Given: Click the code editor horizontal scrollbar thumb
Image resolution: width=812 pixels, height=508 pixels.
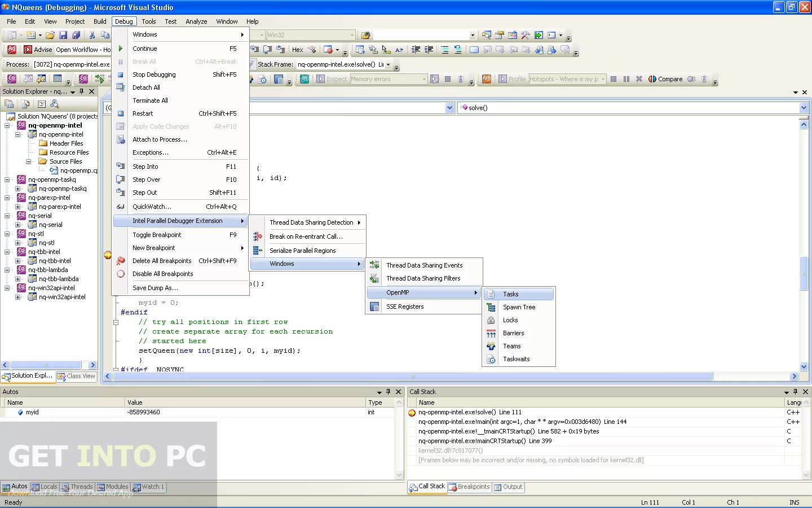Looking at the screenshot, I should click(413, 376).
